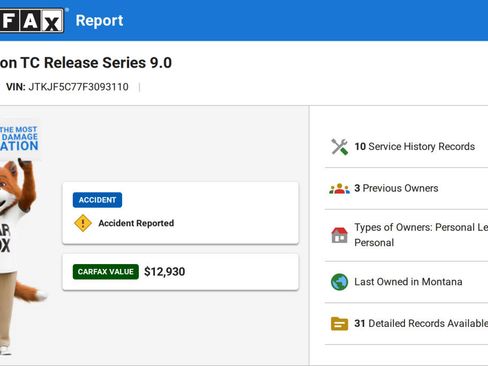Click the previous owners people icon
Image resolution: width=488 pixels, height=366 pixels.
coord(339,188)
